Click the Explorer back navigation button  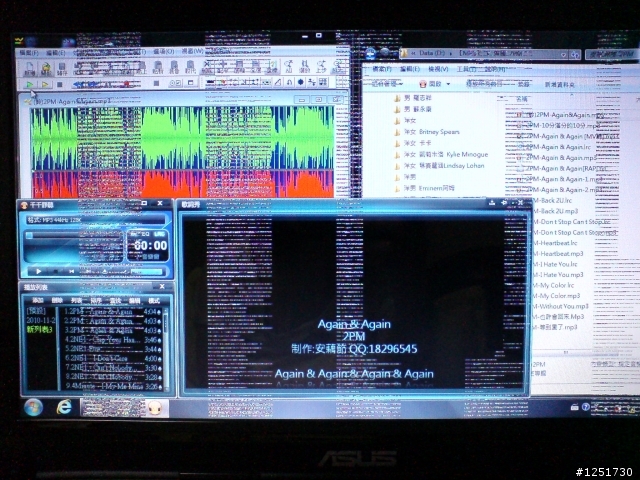pos(371,53)
